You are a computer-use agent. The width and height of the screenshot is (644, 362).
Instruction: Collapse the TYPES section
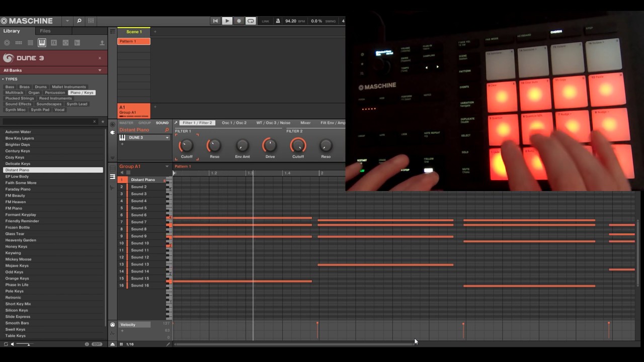pyautogui.click(x=3, y=79)
